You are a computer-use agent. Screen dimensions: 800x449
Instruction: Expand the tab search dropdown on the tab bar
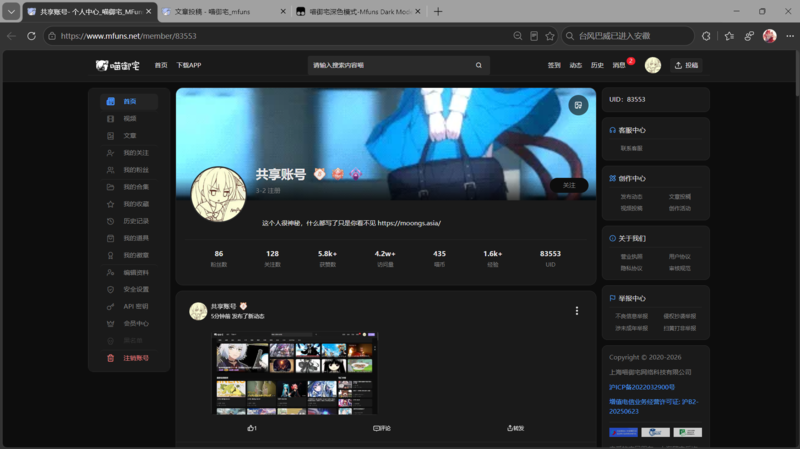[x=11, y=11]
